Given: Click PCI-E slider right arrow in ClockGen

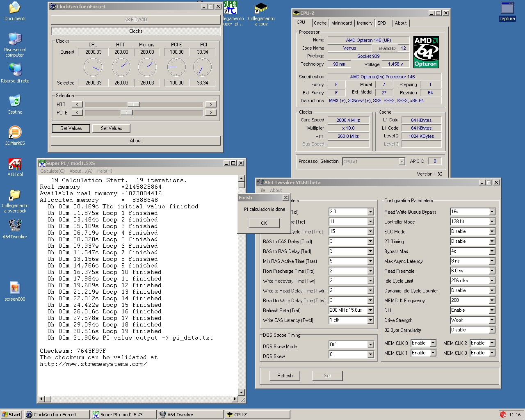Looking at the screenshot, I should (211, 112).
